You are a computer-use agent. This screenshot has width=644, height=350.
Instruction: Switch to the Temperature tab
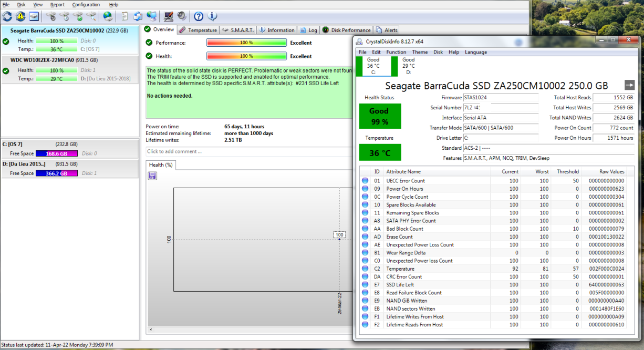[x=198, y=30]
